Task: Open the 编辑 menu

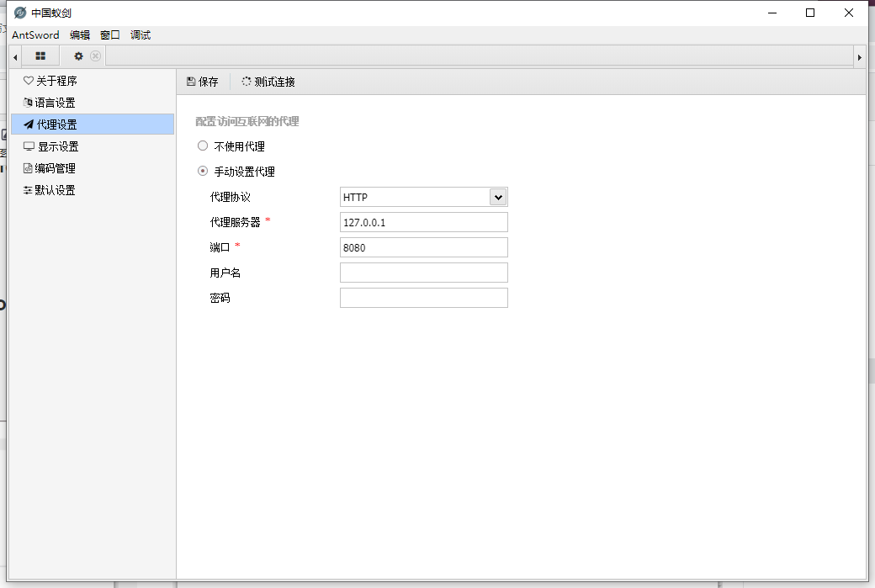Action: click(80, 34)
